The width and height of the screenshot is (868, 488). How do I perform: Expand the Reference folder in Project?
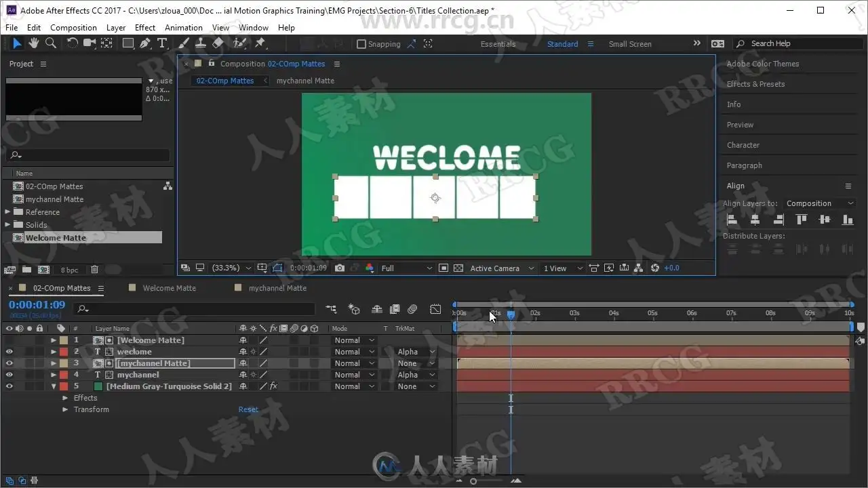8,212
